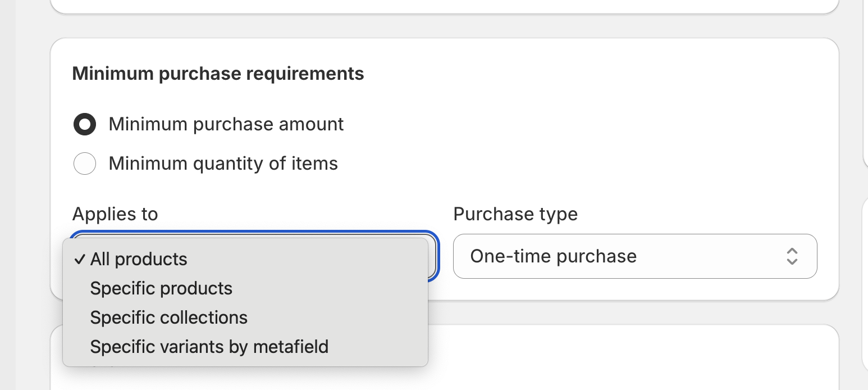The image size is (868, 390).
Task: Click the 'Minimum purchase requirements' heading
Action: point(218,74)
